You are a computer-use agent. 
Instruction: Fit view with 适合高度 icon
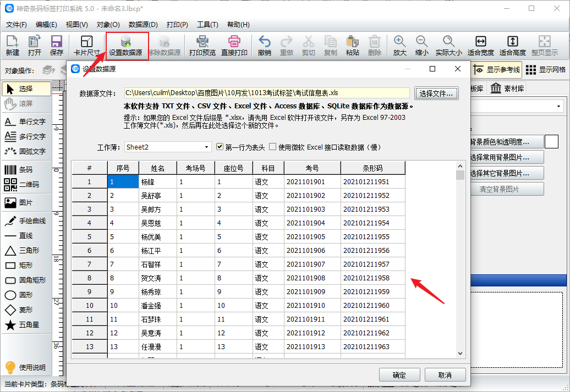(513, 46)
